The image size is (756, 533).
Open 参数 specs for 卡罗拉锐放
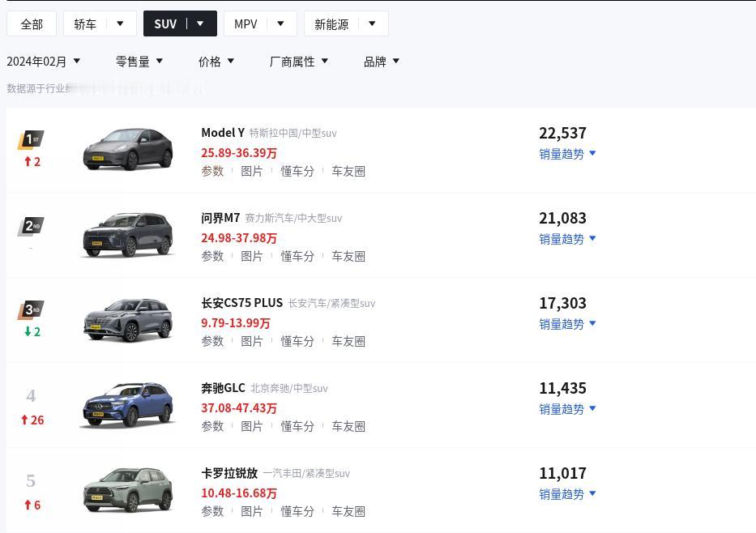point(212,511)
